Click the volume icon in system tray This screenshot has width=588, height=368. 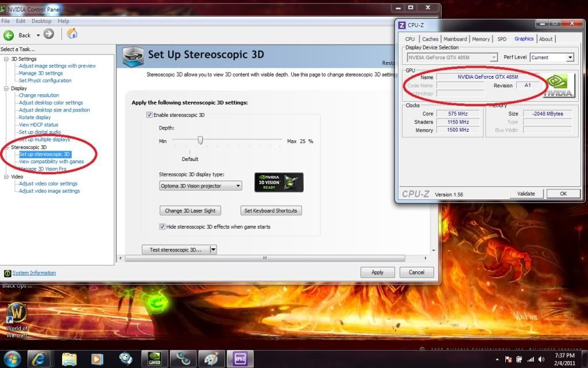click(541, 359)
